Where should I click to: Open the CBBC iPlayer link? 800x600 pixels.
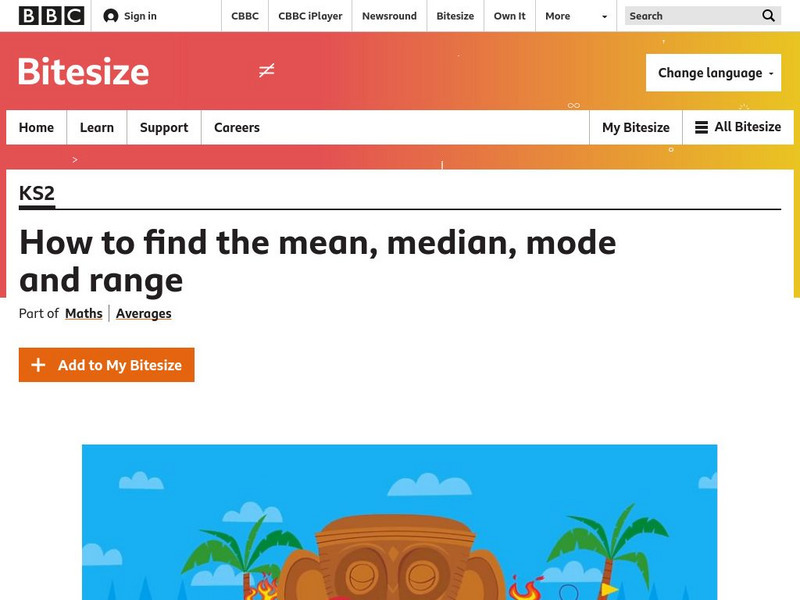311,16
